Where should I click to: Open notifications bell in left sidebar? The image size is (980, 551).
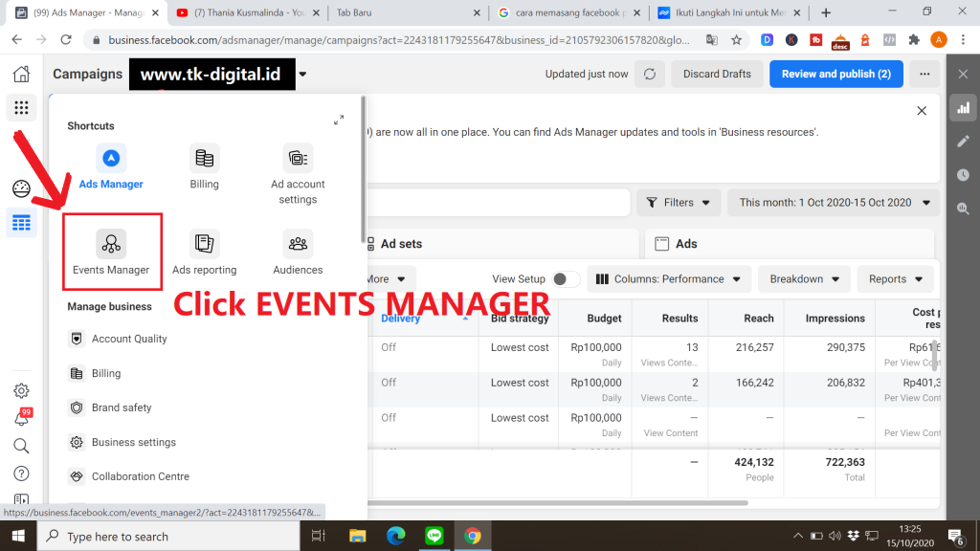[x=21, y=418]
